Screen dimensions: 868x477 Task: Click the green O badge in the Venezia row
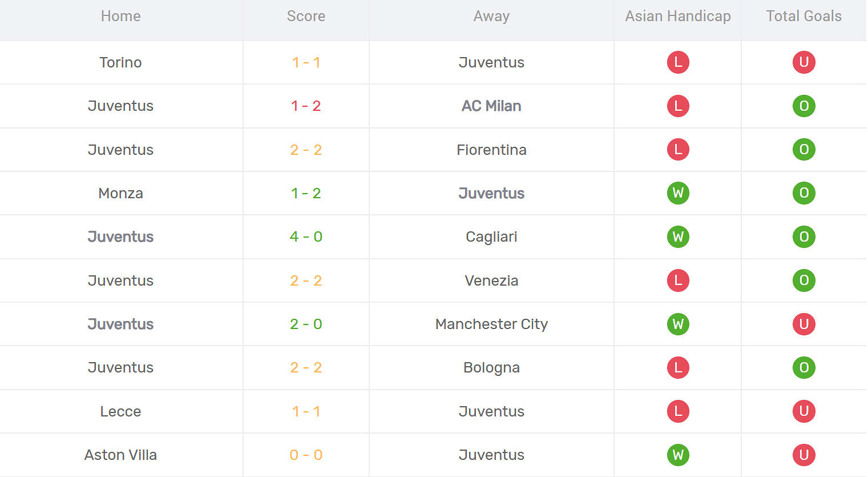804,280
